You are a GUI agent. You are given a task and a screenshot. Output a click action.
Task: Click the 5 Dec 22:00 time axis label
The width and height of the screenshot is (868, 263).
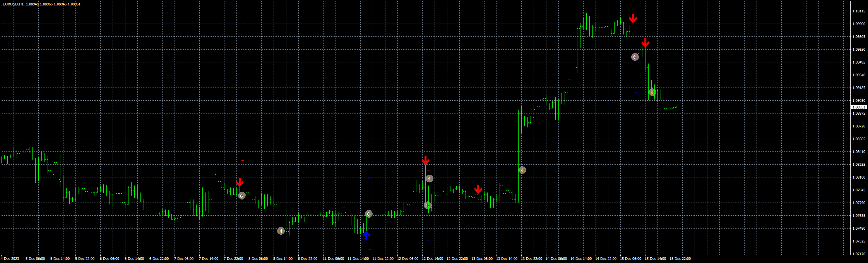point(85,259)
